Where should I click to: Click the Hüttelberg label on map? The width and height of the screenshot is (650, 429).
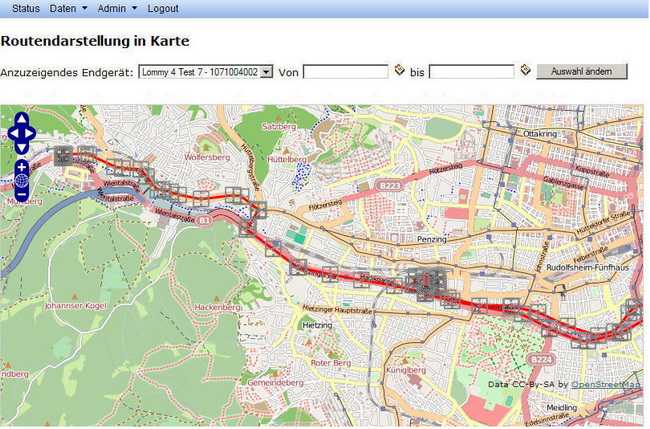tap(287, 160)
